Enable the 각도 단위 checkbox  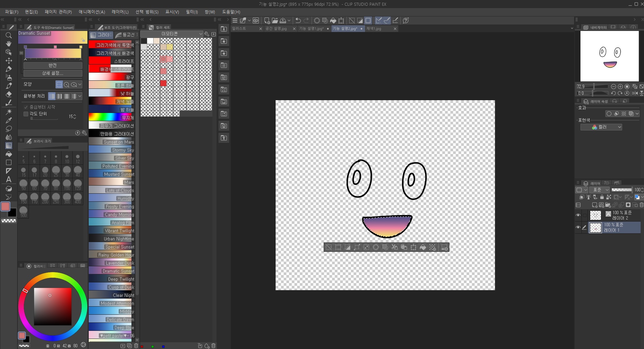pos(26,114)
